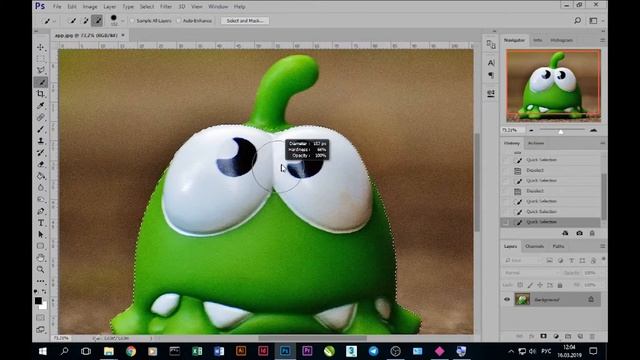Image resolution: width=640 pixels, height=360 pixels.
Task: Open Windows notification center
Action: coord(593,351)
